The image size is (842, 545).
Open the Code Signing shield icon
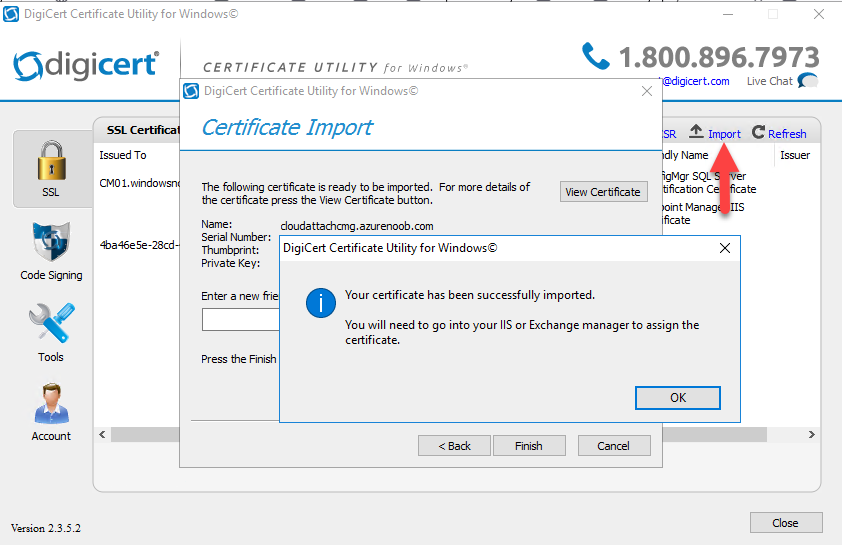(51, 241)
